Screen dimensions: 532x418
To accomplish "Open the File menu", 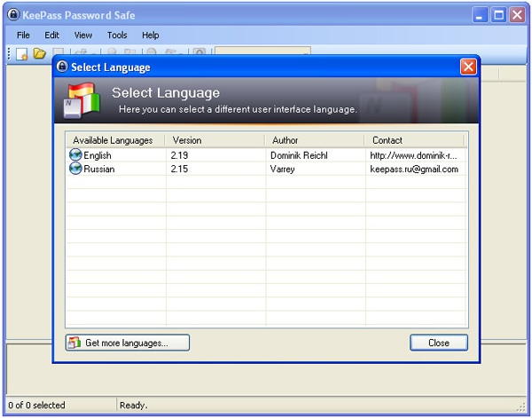I will (23, 35).
